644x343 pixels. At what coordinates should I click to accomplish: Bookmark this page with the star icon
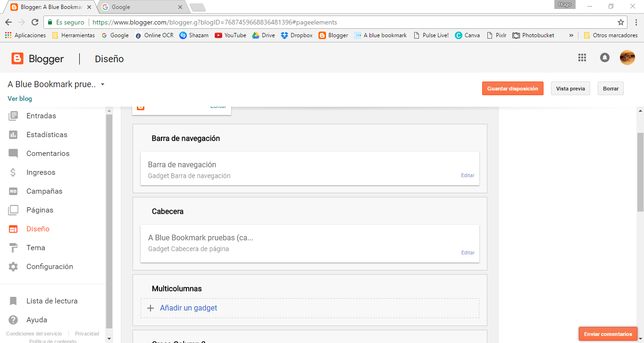click(x=621, y=22)
